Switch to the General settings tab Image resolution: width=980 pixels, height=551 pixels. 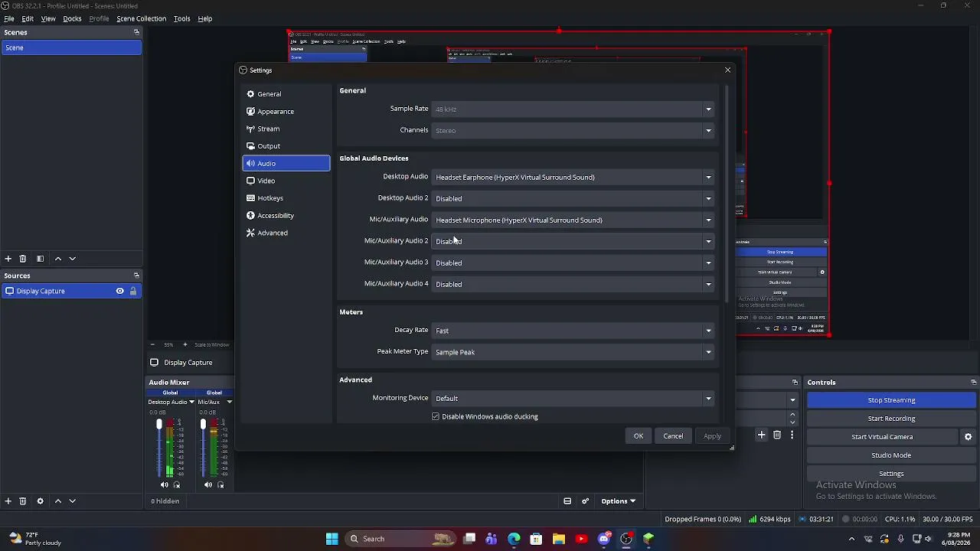(286, 94)
